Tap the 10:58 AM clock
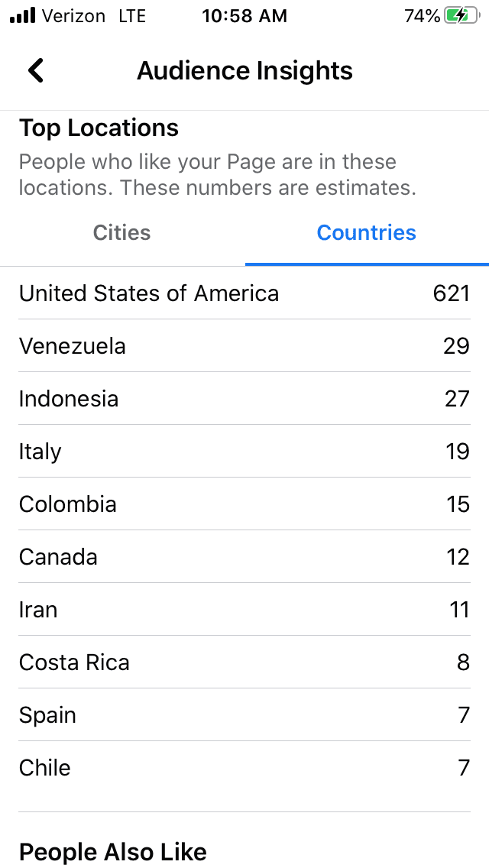Screen dimensions: 489x868 click(244, 16)
